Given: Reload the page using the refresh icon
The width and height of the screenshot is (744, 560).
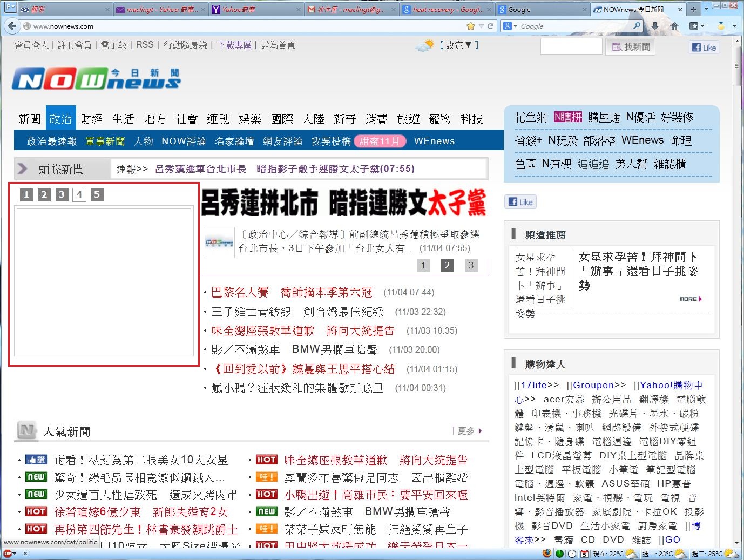Looking at the screenshot, I should click(491, 26).
